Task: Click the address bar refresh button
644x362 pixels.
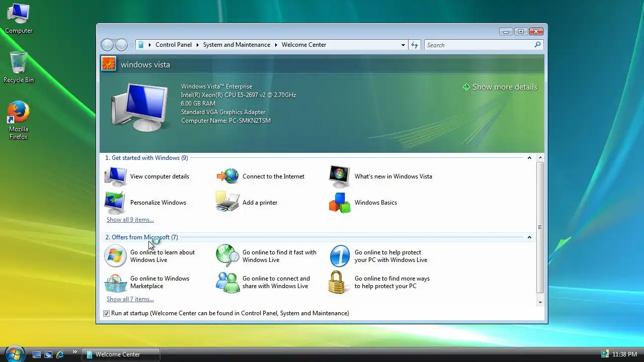Action: [x=415, y=45]
